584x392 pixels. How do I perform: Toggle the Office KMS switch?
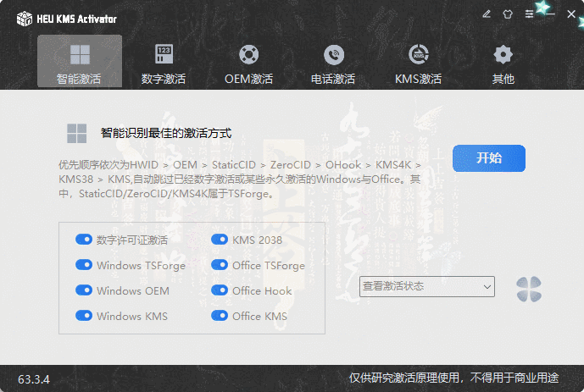pyautogui.click(x=220, y=316)
